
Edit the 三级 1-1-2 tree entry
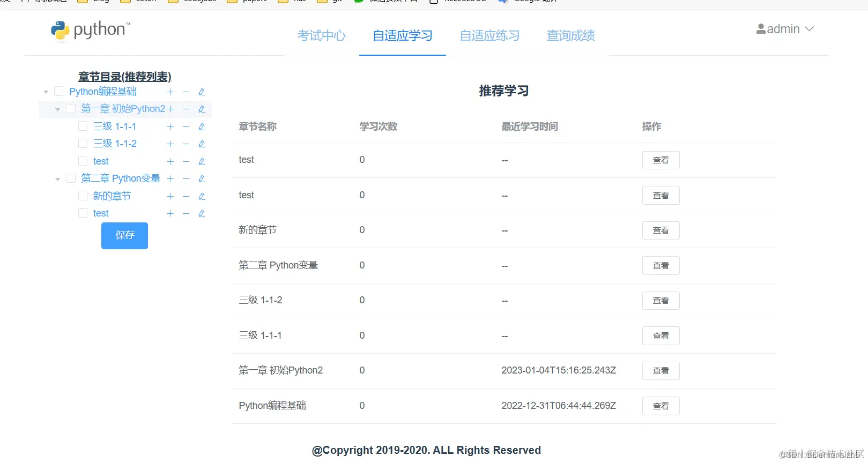(202, 144)
